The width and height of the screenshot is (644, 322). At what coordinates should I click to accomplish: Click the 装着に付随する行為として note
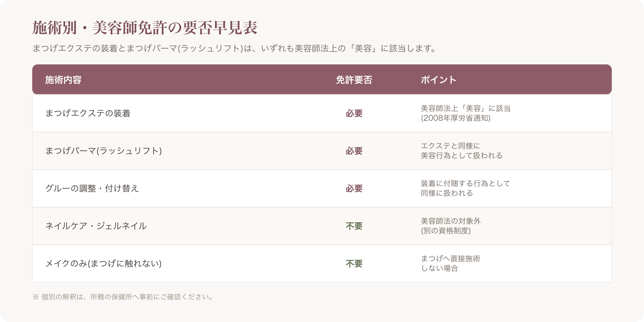coord(465,184)
